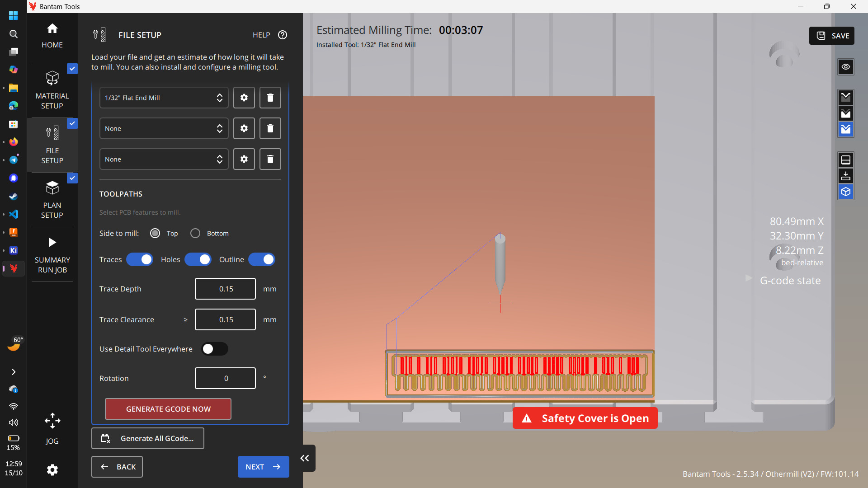The height and width of the screenshot is (488, 868).
Task: Click Installed Tool: 1/32" Flat End Mill text
Action: [x=366, y=45]
